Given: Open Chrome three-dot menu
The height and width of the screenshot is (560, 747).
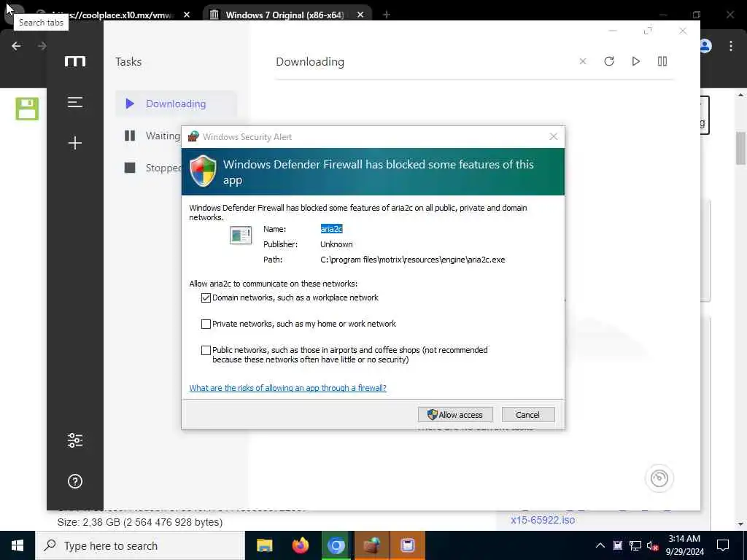Looking at the screenshot, I should [x=731, y=46].
